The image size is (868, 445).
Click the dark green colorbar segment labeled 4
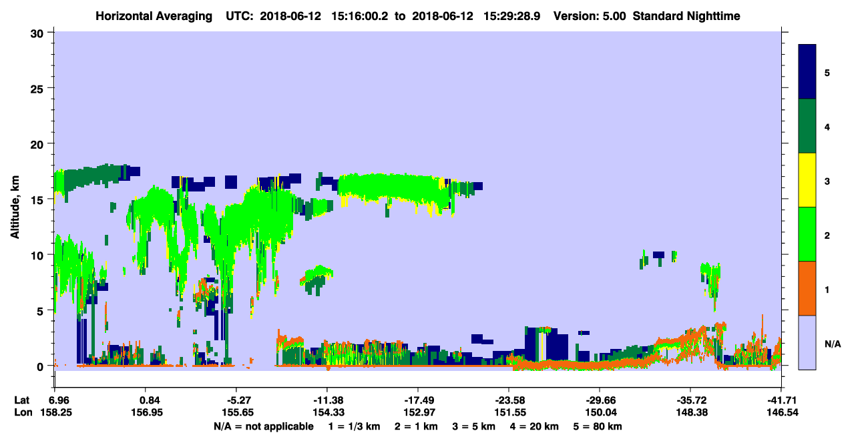(808, 126)
